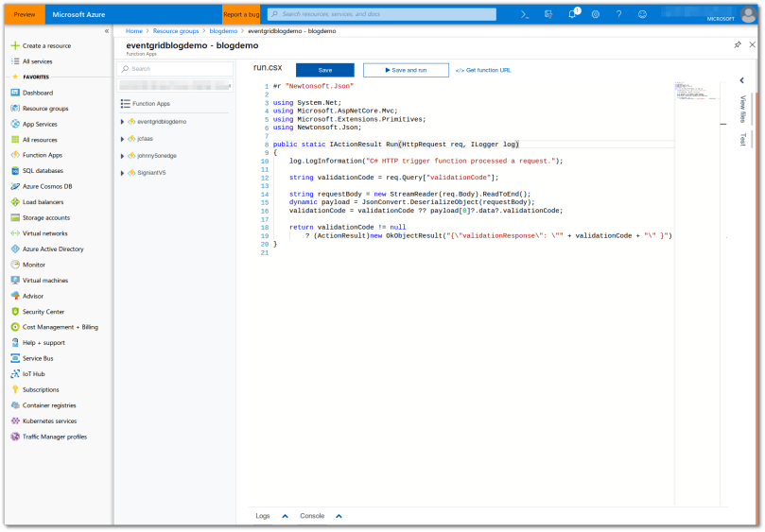The height and width of the screenshot is (532, 765).
Task: Click the Save button
Action: tap(325, 70)
